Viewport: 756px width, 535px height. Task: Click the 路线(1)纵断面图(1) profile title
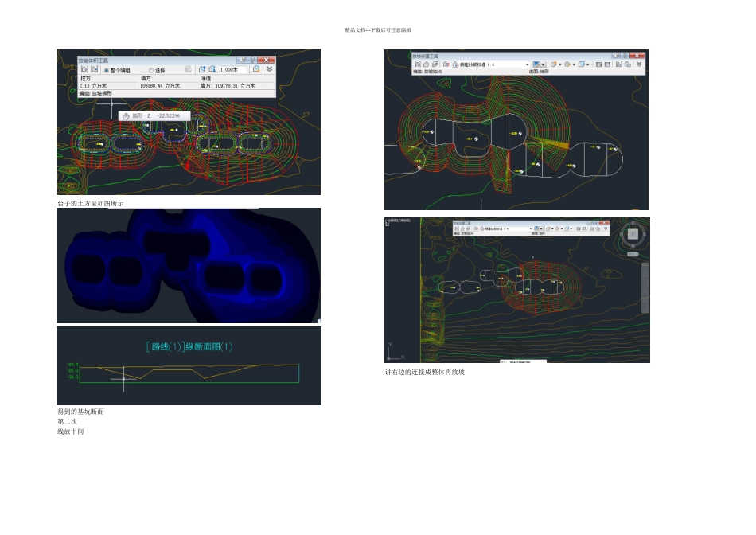[x=189, y=346]
